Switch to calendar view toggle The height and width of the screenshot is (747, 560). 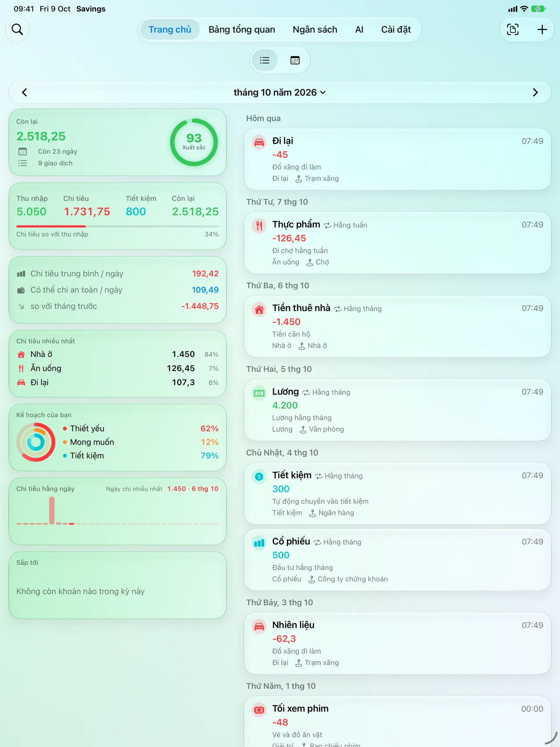[295, 60]
